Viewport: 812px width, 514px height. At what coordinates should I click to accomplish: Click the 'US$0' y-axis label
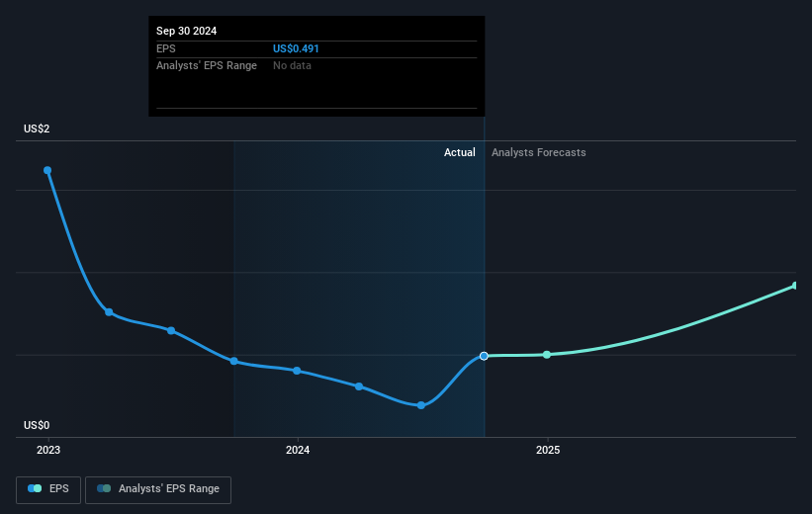(x=37, y=425)
